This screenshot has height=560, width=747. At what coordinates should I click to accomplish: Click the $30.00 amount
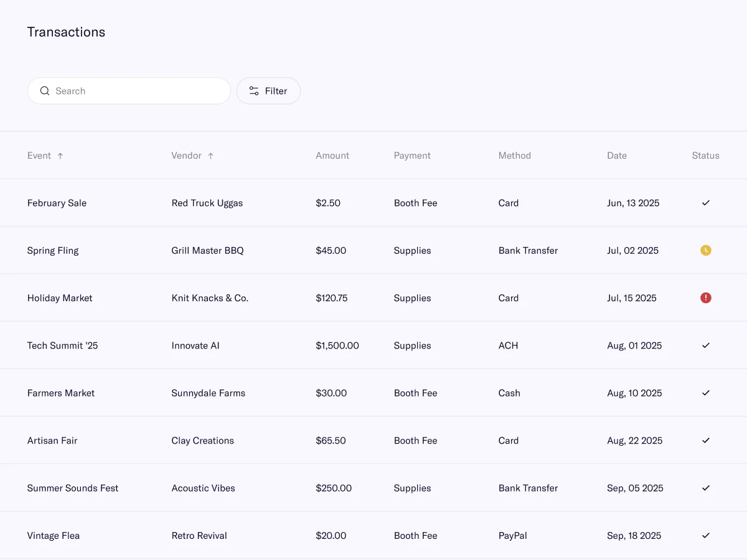pos(331,393)
